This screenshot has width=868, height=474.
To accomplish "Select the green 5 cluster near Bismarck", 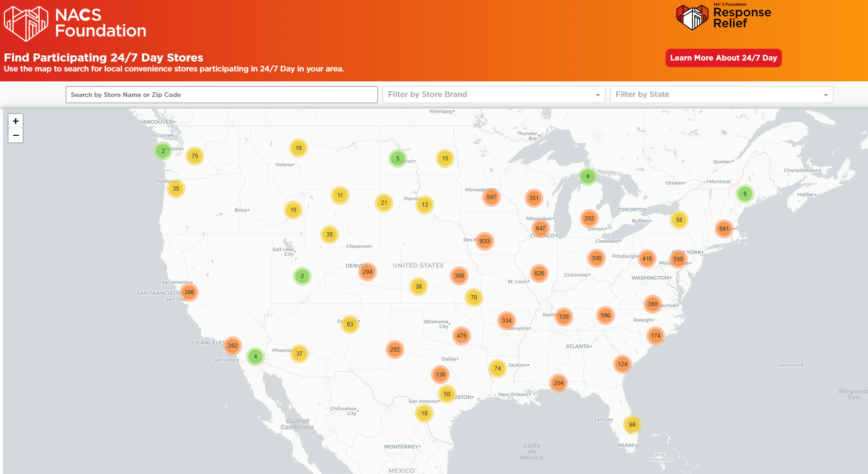I will (x=398, y=158).
